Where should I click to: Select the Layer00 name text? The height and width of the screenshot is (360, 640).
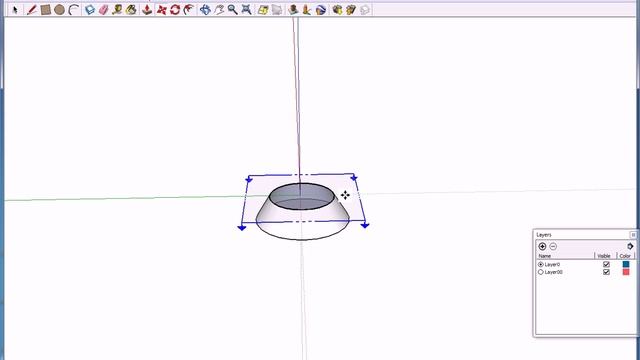coord(553,272)
